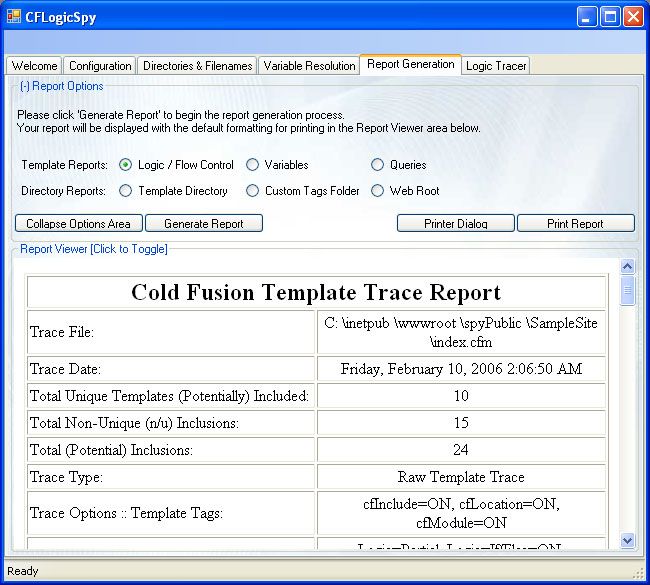Maximize the CFLogicSpy window
Image resolution: width=650 pixels, height=585 pixels.
pyautogui.click(x=610, y=17)
